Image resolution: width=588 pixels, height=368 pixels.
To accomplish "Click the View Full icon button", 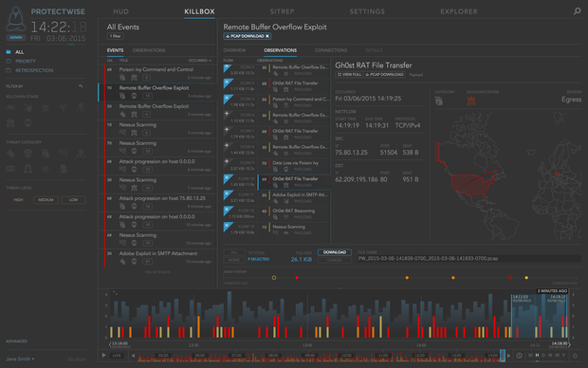I will coord(349,75).
